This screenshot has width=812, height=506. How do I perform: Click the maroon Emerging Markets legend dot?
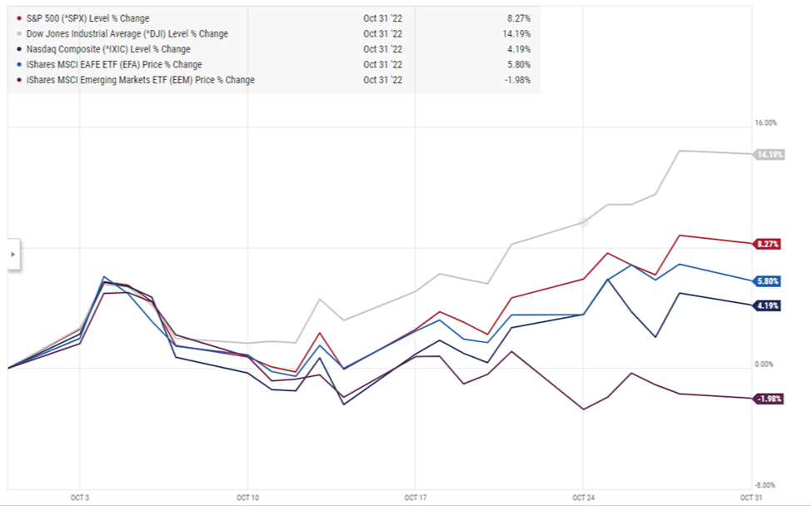pyautogui.click(x=19, y=80)
